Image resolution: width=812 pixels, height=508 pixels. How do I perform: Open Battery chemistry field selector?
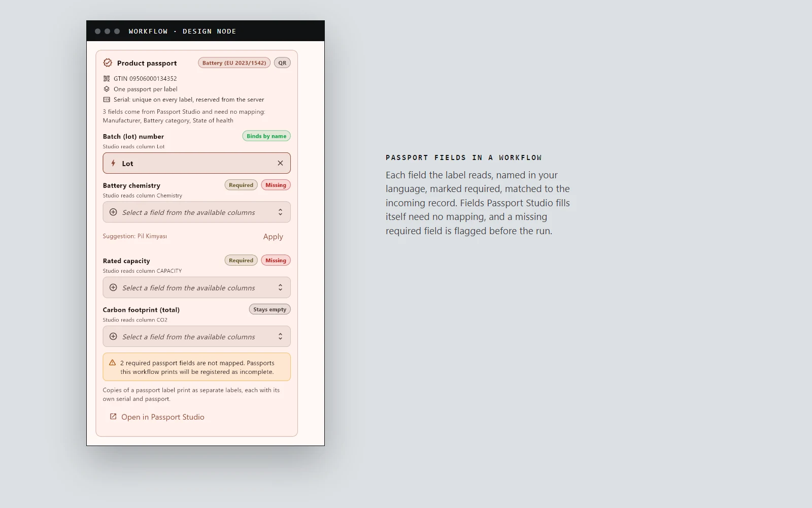coord(196,212)
